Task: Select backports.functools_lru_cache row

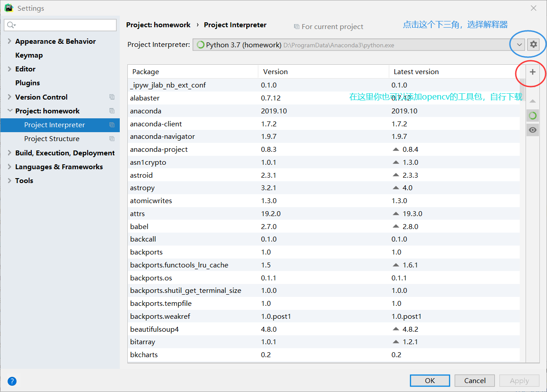Action: [x=324, y=265]
